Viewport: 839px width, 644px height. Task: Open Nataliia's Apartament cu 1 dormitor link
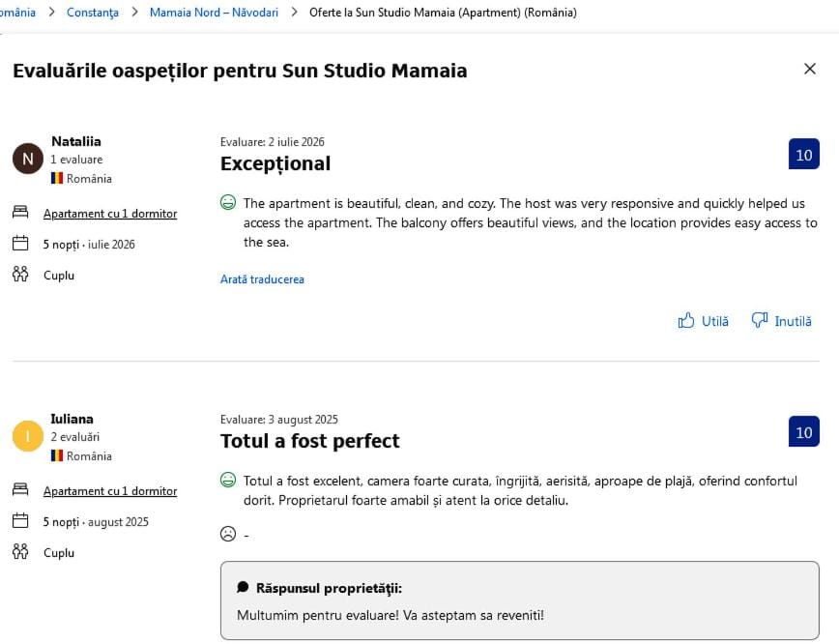110,214
